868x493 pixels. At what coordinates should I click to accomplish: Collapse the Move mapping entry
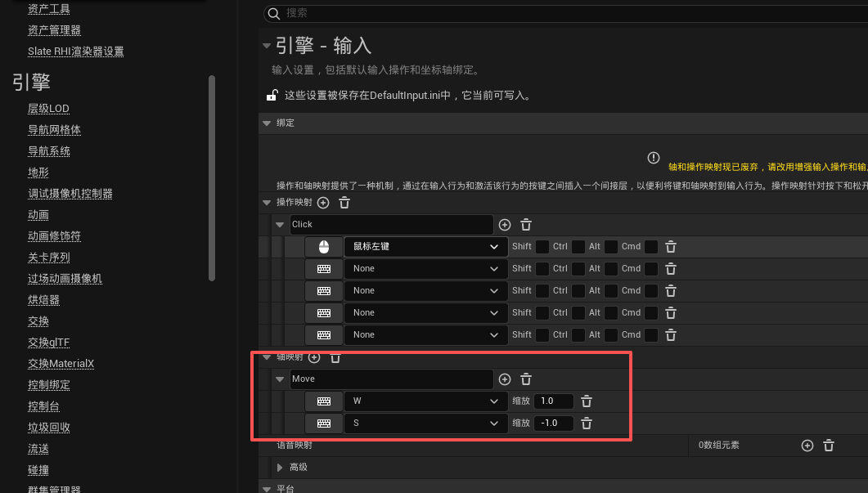[280, 379]
